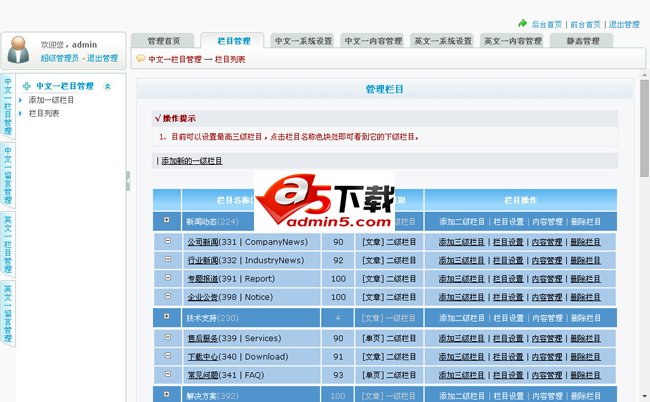Click sort value 90 in 公司新闻 row

click(x=338, y=242)
